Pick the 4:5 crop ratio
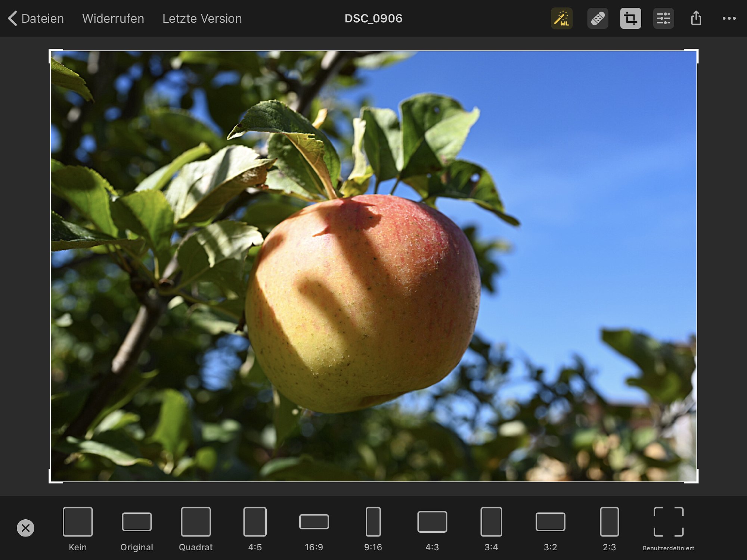747x560 pixels. (x=255, y=528)
